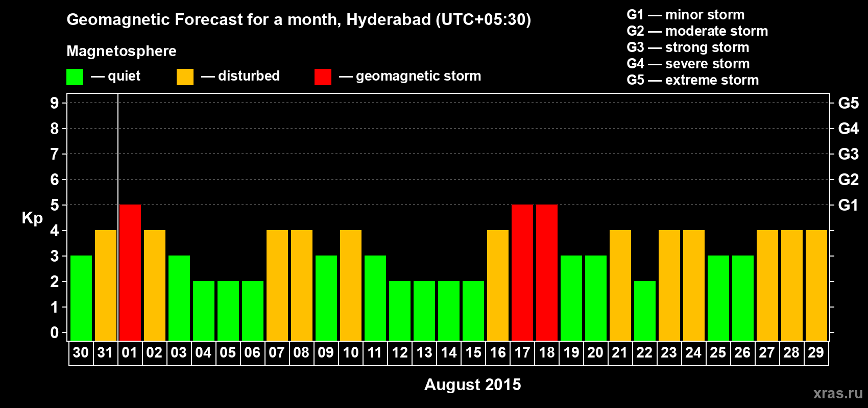Click the orange bar for August 29

(816, 285)
